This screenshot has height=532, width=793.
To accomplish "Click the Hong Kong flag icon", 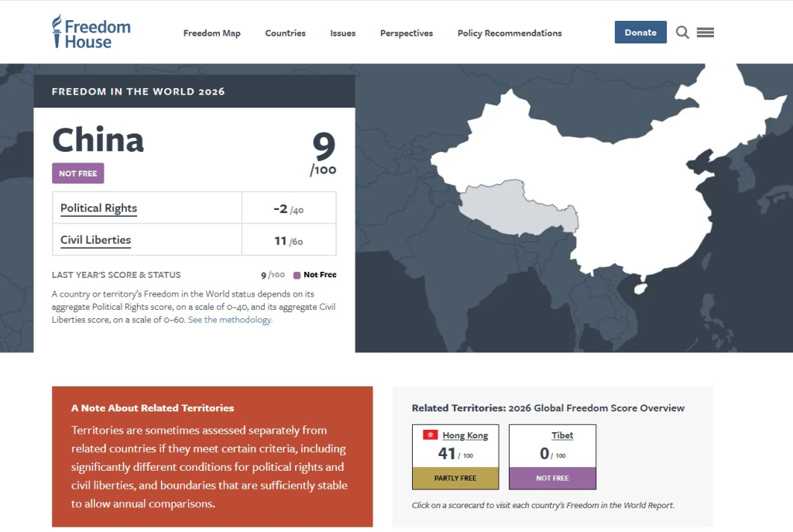I will 430,435.
